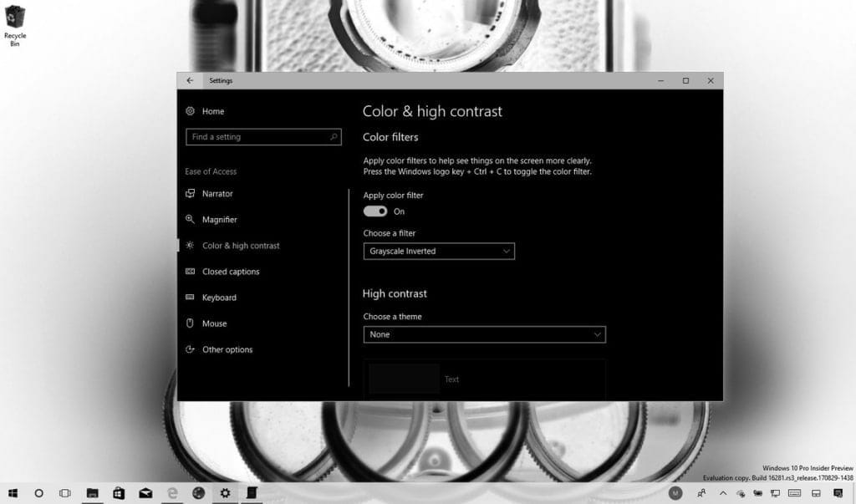Click the search magnifier in Find a setting

pos(334,137)
